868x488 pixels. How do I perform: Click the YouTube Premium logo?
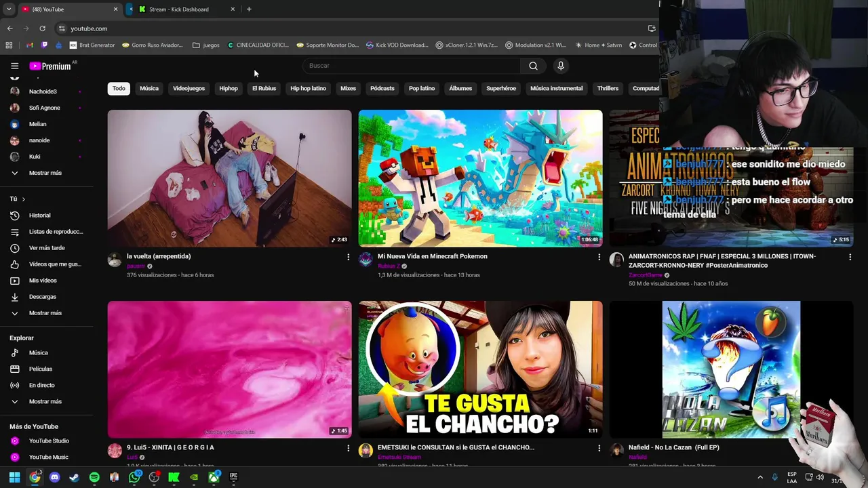50,66
